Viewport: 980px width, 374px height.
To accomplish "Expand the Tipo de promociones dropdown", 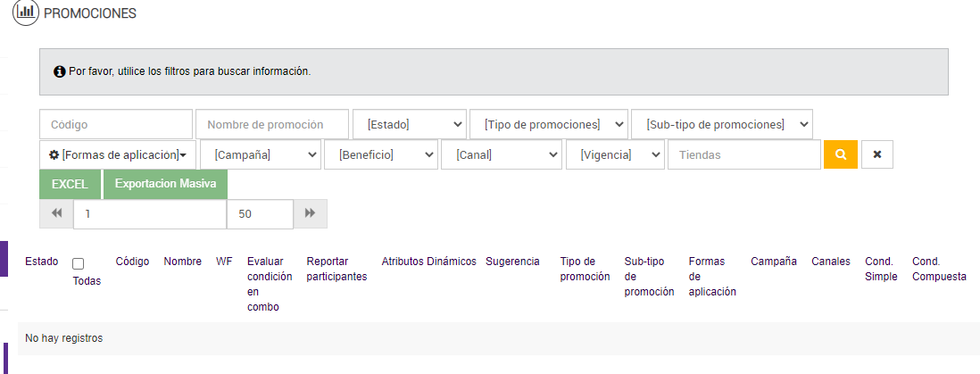I will pos(548,124).
